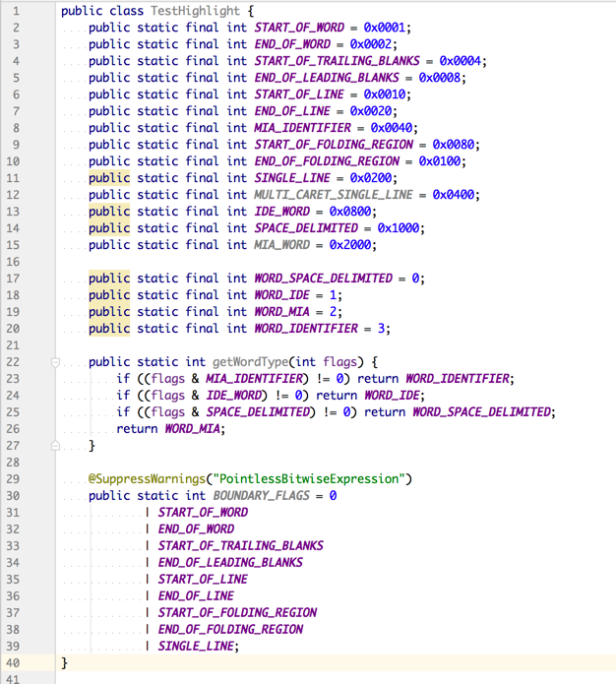The width and height of the screenshot is (616, 684).
Task: Click END_OF_FOLDING_REGION on line 38
Action: pyautogui.click(x=230, y=630)
